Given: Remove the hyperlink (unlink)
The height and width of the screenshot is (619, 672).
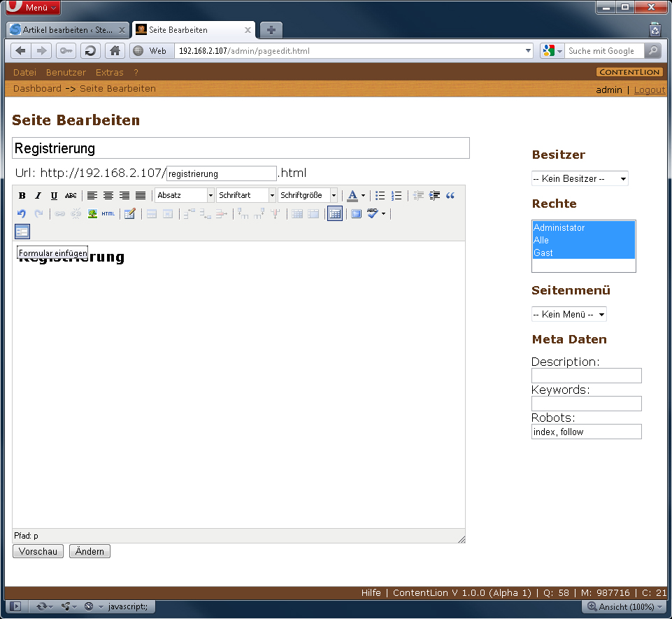Looking at the screenshot, I should point(76,213).
